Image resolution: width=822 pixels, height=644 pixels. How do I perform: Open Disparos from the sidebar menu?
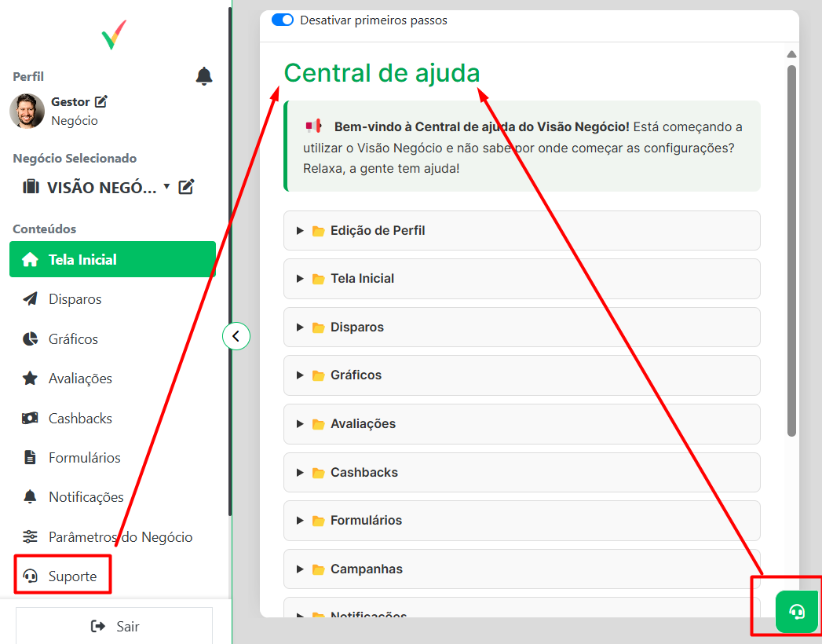pos(75,299)
